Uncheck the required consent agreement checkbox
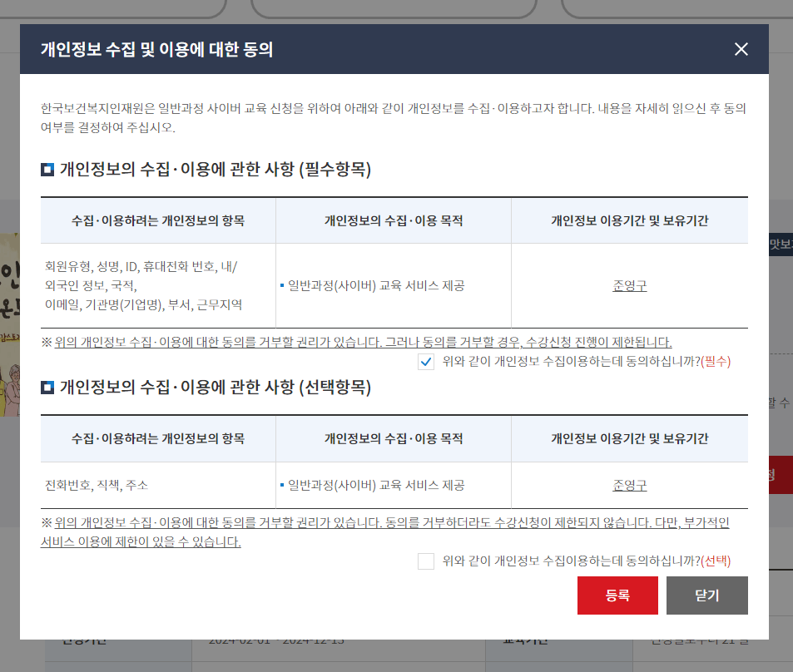This screenshot has width=793, height=672. pyautogui.click(x=427, y=362)
